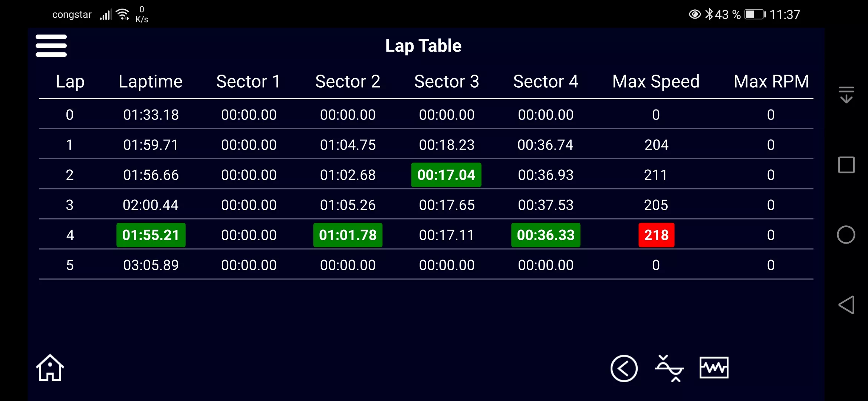Select green Sector 3 time 00:17.04
Screen dimensions: 868x401
coord(446,175)
